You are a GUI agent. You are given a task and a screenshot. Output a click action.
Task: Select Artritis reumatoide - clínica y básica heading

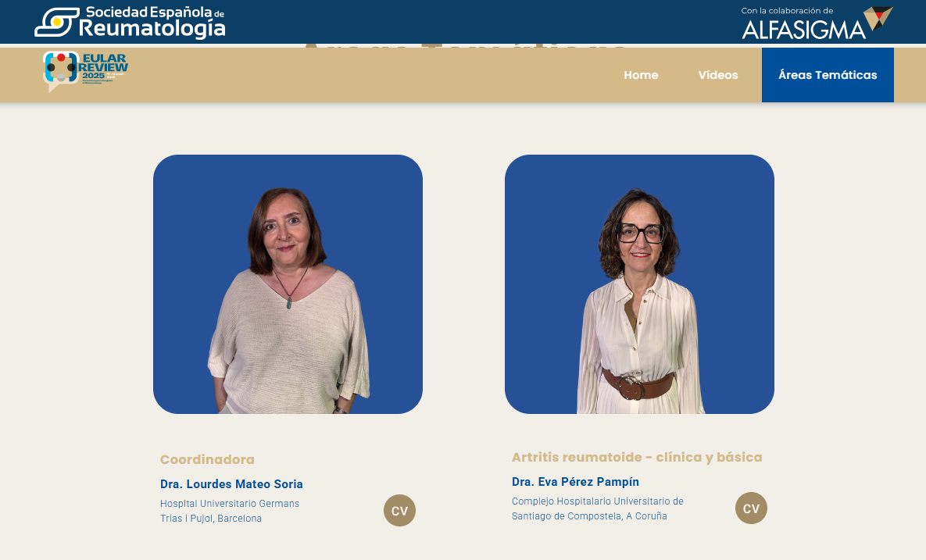(x=637, y=458)
